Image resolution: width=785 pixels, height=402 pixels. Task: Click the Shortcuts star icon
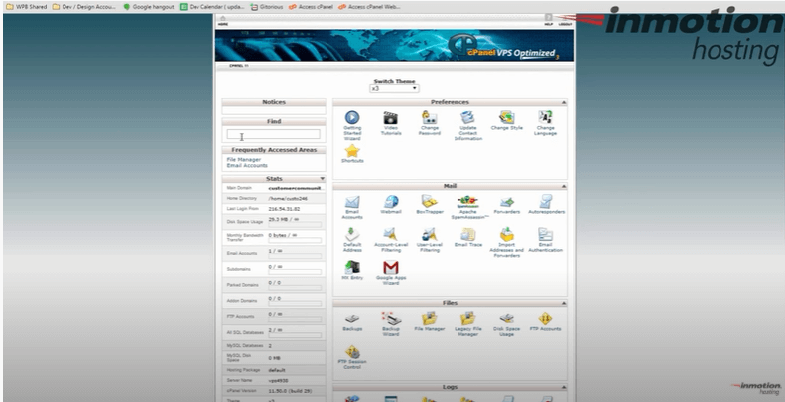coord(352,151)
